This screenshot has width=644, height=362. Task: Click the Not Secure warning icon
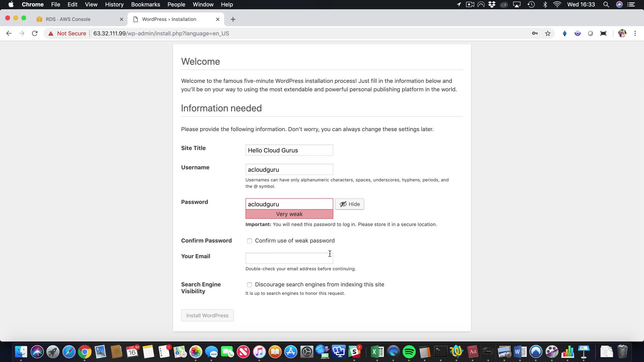[51, 34]
